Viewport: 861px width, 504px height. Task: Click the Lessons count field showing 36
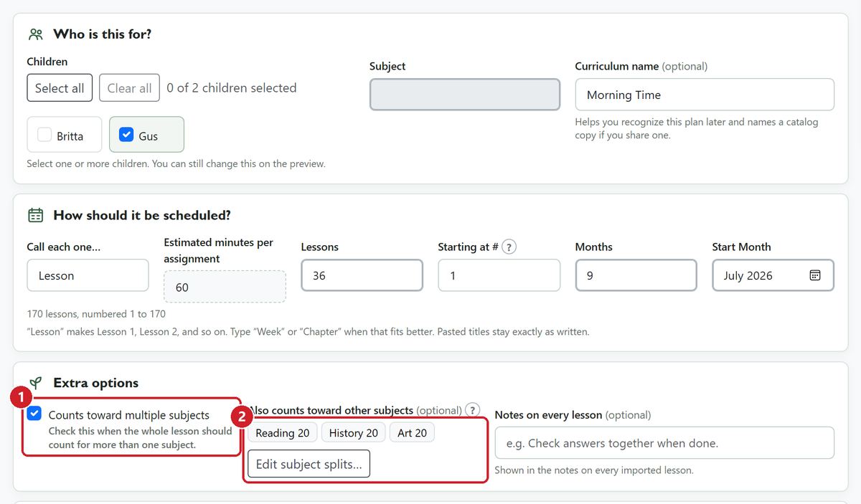pos(362,275)
